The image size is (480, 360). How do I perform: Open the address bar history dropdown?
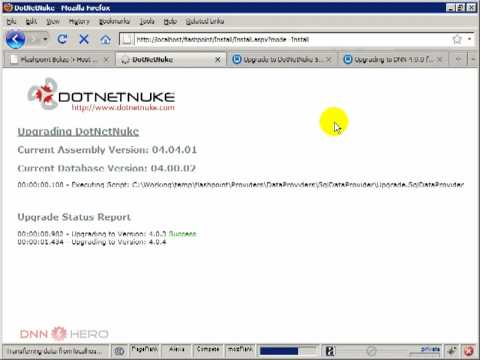pyautogui.click(x=470, y=39)
